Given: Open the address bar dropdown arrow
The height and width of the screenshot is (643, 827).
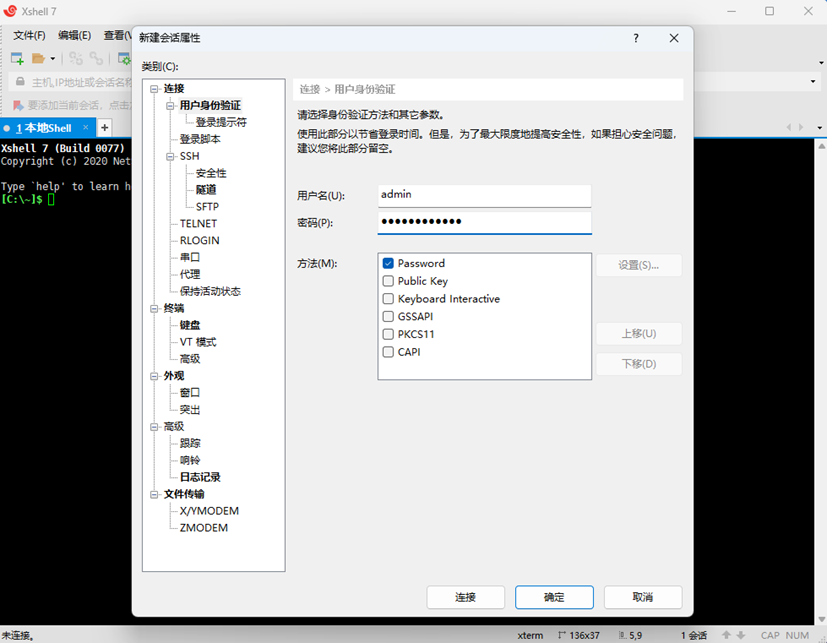Looking at the screenshot, I should [x=813, y=82].
